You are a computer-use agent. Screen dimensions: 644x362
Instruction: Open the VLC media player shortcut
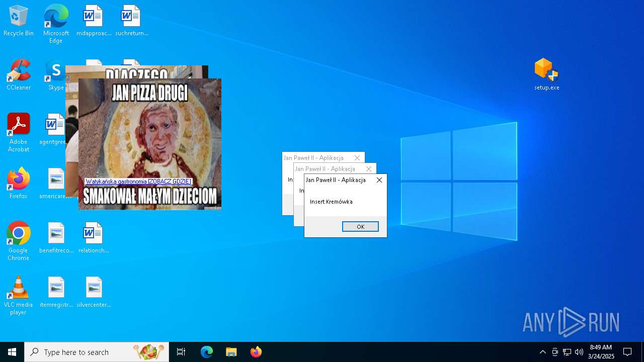point(19,296)
